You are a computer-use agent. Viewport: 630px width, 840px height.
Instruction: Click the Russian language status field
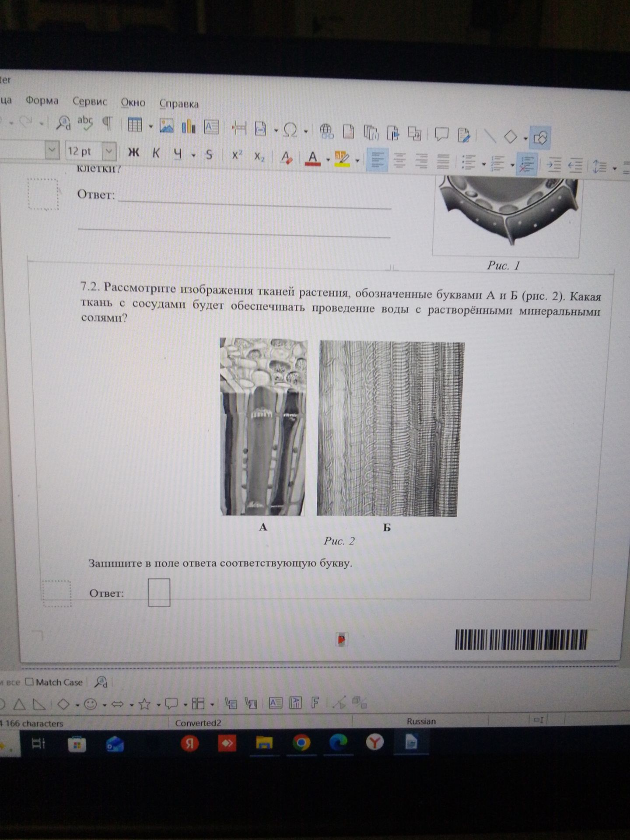pos(420,721)
